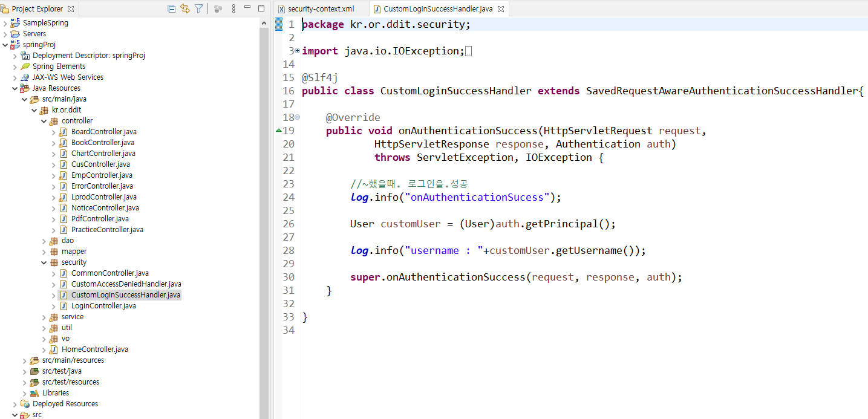Toggle Link with Editor arrows icon
The width and height of the screenshot is (868, 419).
coord(185,8)
